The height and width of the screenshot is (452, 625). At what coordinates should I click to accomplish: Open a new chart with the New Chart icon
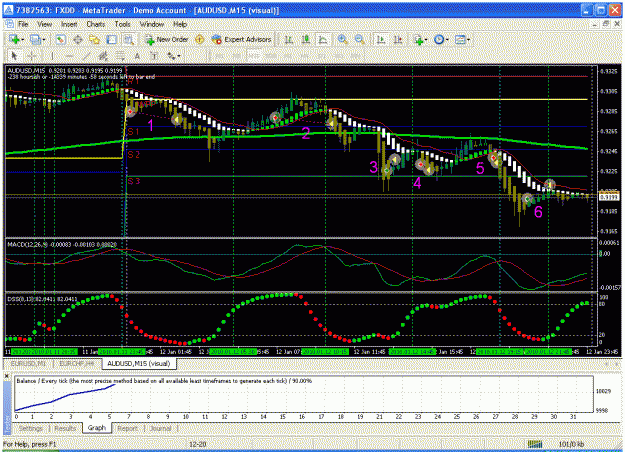(x=14, y=39)
